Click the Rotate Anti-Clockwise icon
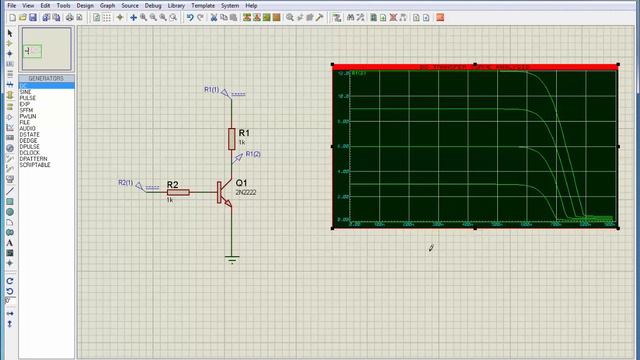 (x=10, y=291)
